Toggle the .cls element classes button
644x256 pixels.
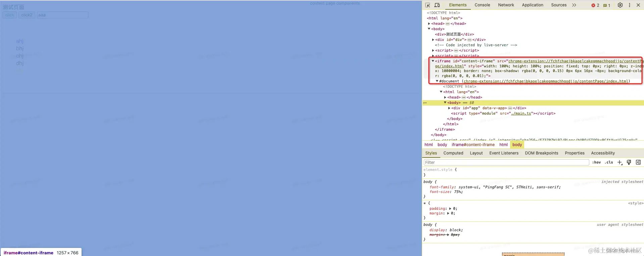(609, 163)
